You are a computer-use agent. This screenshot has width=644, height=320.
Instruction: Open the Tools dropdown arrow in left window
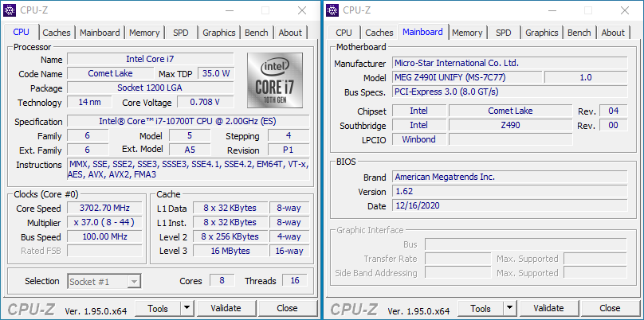click(x=187, y=308)
